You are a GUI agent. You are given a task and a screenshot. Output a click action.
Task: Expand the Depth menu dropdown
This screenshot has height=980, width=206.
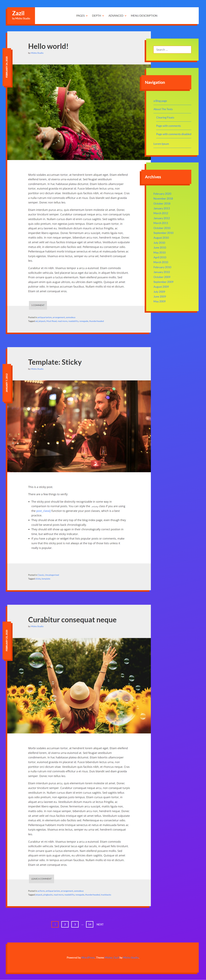[98, 16]
